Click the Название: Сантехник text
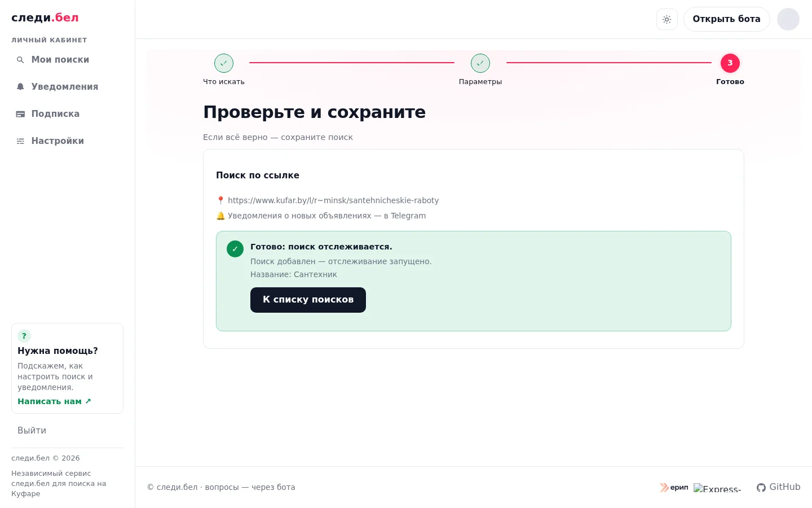Image resolution: width=812 pixels, height=508 pixels. 294,274
